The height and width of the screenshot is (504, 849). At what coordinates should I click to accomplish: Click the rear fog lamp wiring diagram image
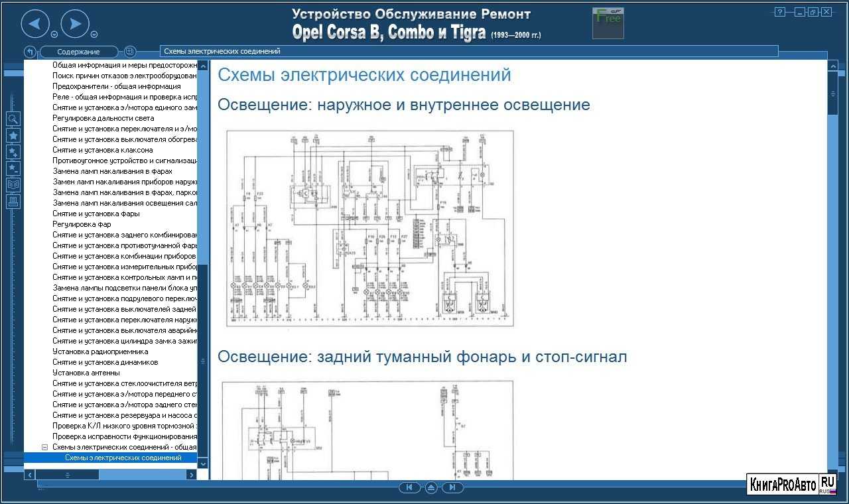(367, 430)
